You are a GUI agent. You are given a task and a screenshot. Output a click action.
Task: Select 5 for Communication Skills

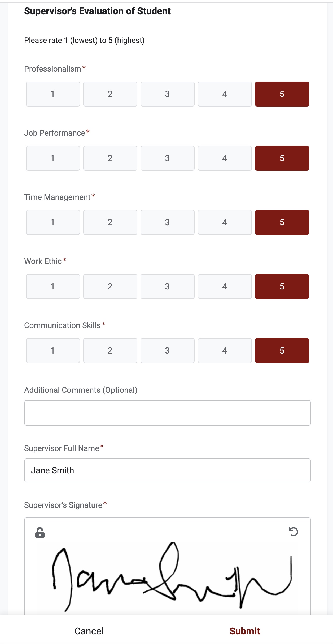click(x=282, y=351)
